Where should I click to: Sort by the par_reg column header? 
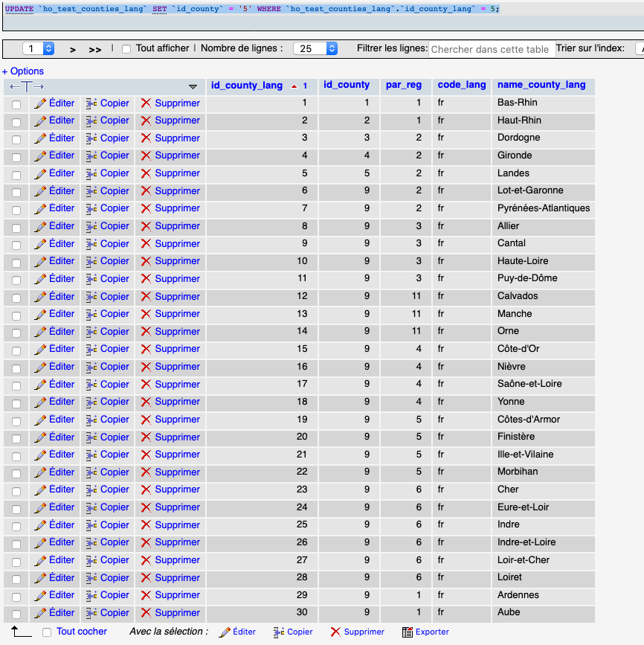pyautogui.click(x=403, y=84)
